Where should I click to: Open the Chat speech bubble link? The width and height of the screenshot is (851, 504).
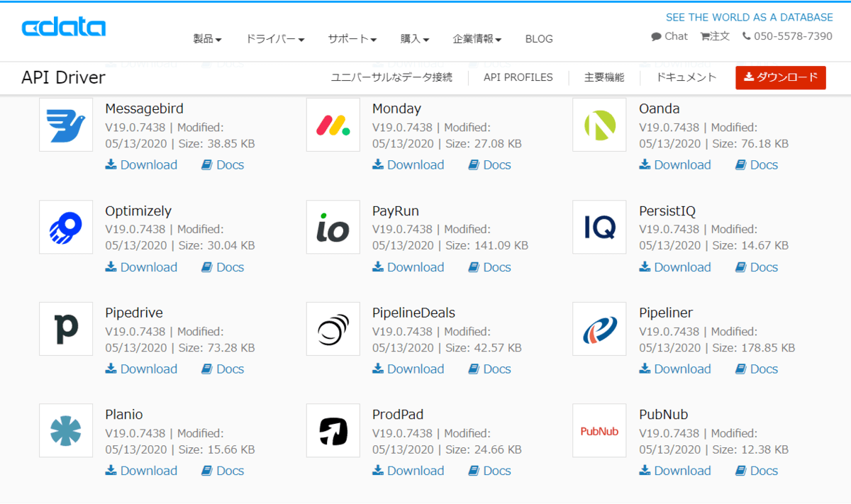[669, 36]
